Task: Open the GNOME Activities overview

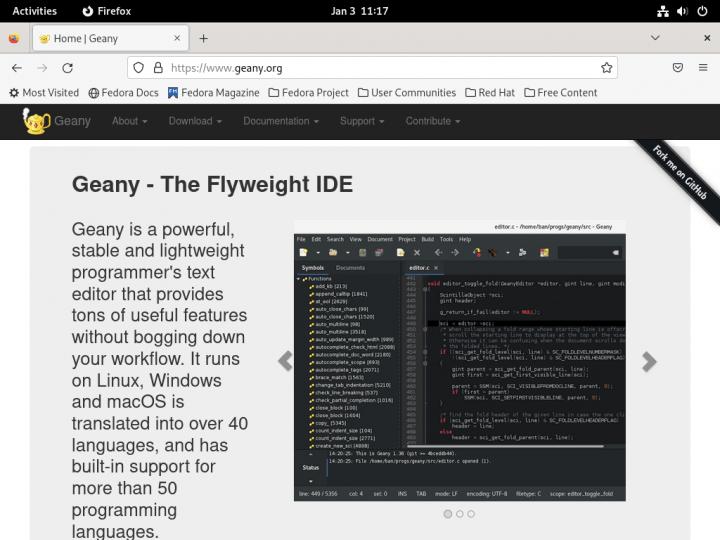Action: (34, 11)
